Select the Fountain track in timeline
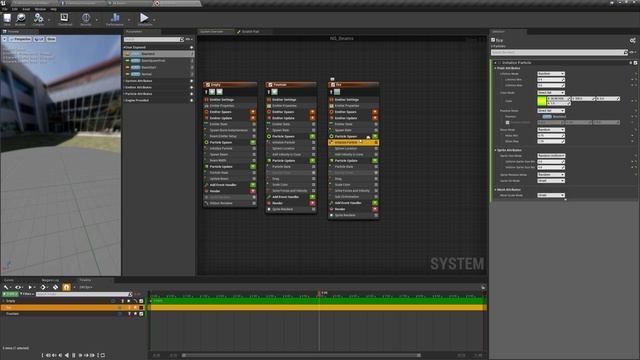This screenshot has height=360, width=640. coord(72,314)
